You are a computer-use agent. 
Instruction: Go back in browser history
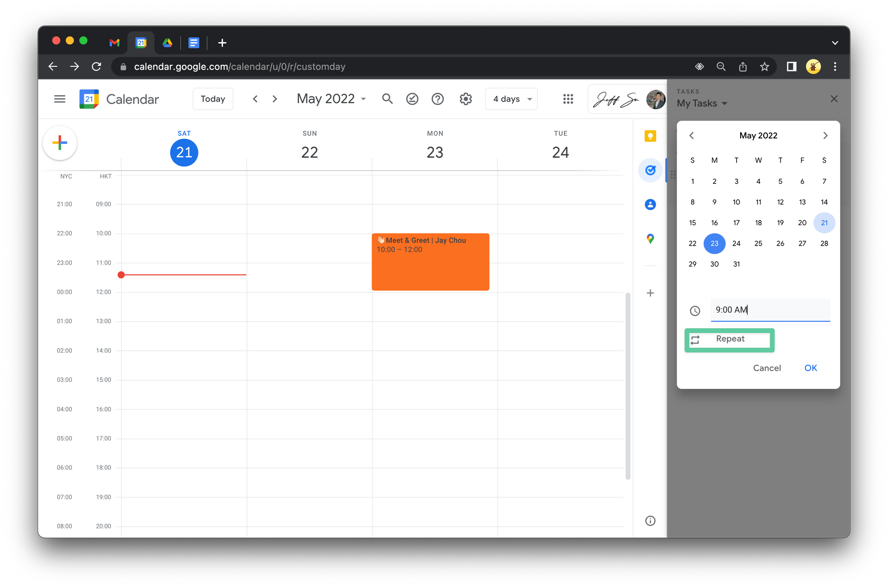[x=53, y=67]
